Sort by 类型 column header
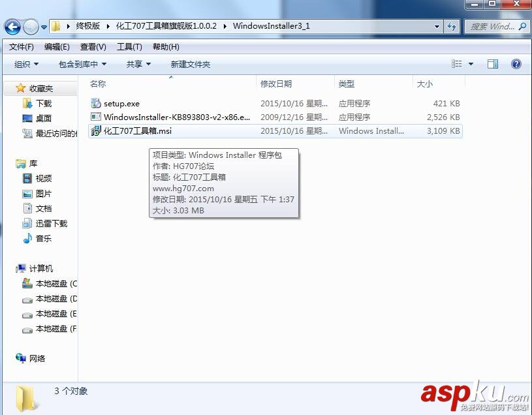Image resolution: width=532 pixels, height=415 pixels. [x=347, y=84]
